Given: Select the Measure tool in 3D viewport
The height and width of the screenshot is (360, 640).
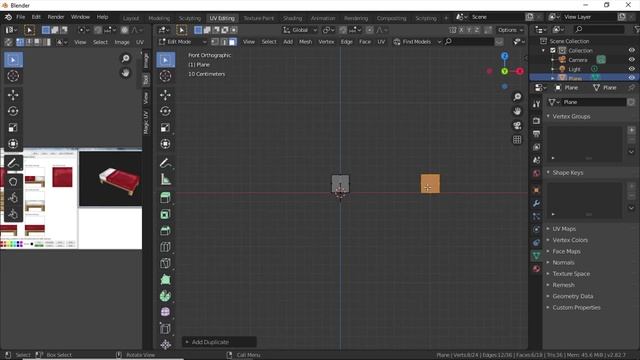Looking at the screenshot, I should point(165,179).
